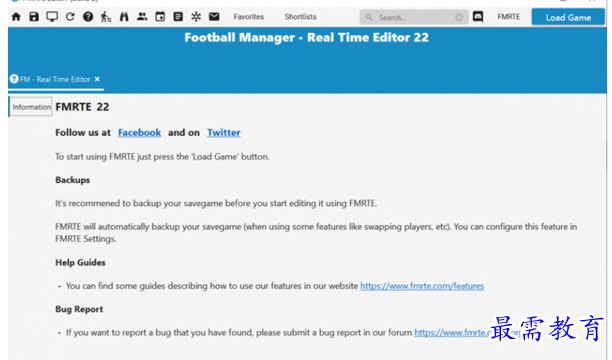Open the Help question mark icon
The height and width of the screenshot is (360, 612).
[x=88, y=17]
